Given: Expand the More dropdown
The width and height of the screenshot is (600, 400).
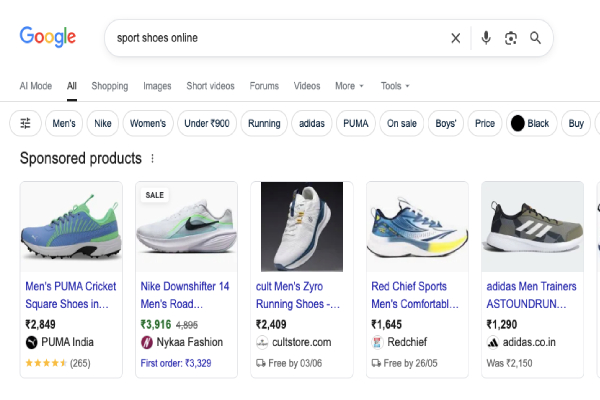Looking at the screenshot, I should pyautogui.click(x=349, y=86).
